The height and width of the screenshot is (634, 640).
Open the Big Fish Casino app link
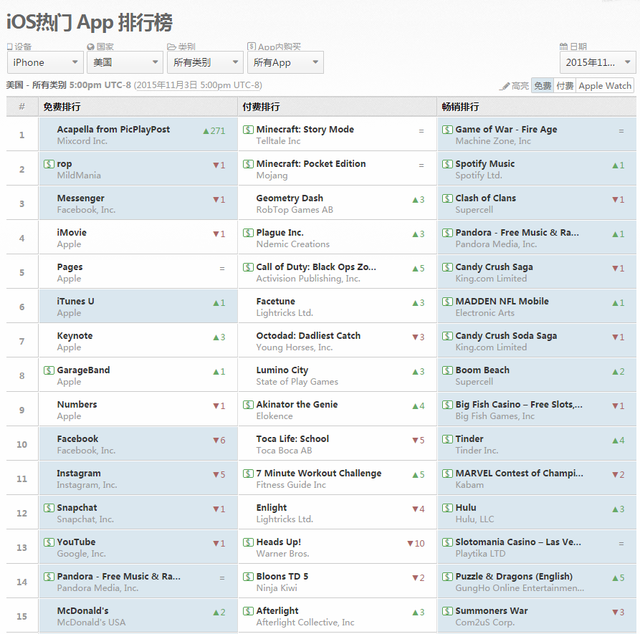[x=519, y=405]
